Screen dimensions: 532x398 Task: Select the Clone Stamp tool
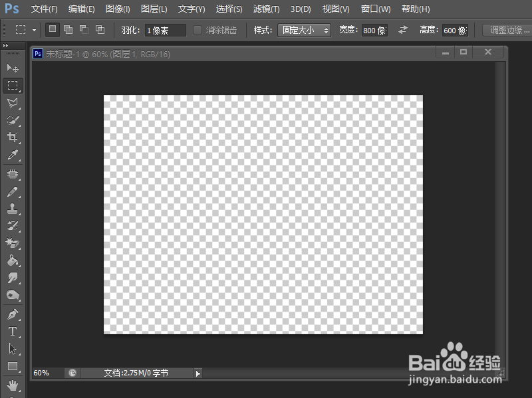click(13, 209)
